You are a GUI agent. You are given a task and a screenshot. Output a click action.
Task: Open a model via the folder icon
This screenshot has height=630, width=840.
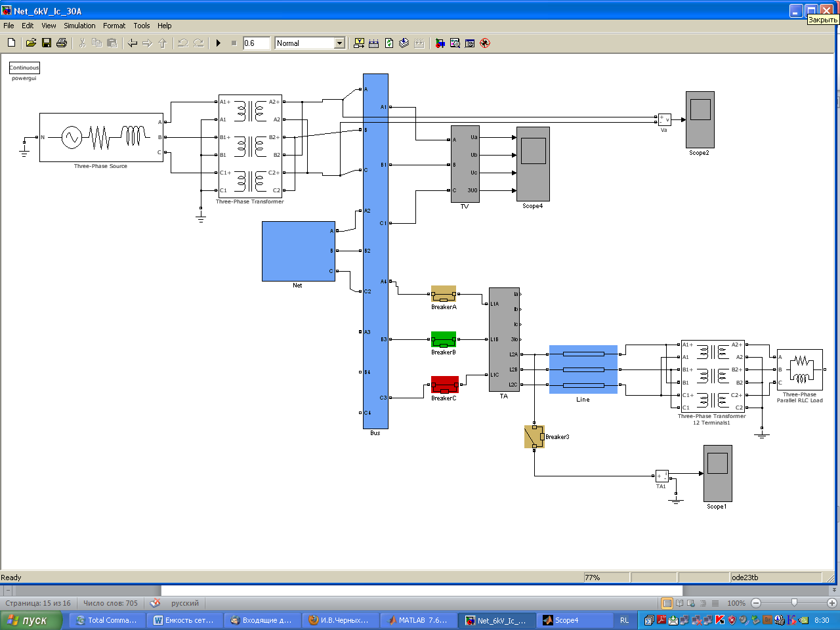[x=31, y=43]
